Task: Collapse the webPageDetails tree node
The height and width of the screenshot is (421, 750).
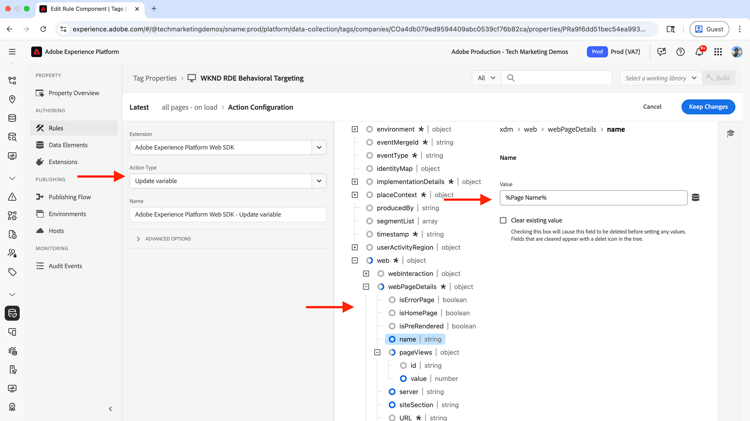Action: [366, 287]
